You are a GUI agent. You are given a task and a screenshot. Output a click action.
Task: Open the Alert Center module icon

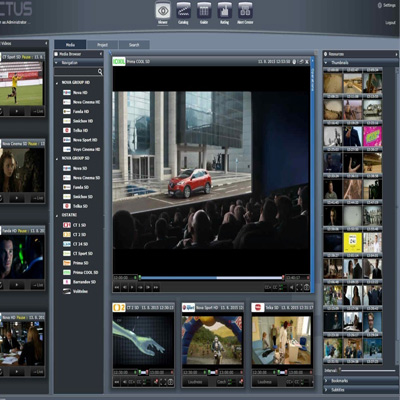(245, 11)
